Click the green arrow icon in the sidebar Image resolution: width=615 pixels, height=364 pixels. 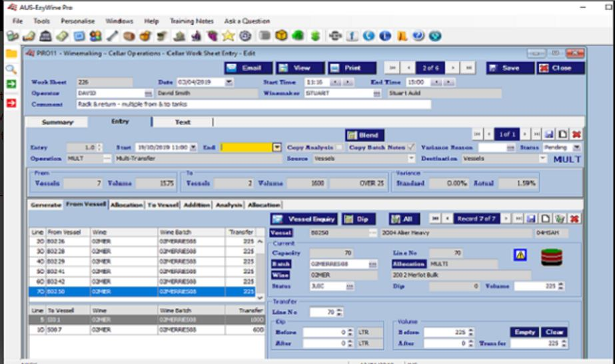point(11,84)
